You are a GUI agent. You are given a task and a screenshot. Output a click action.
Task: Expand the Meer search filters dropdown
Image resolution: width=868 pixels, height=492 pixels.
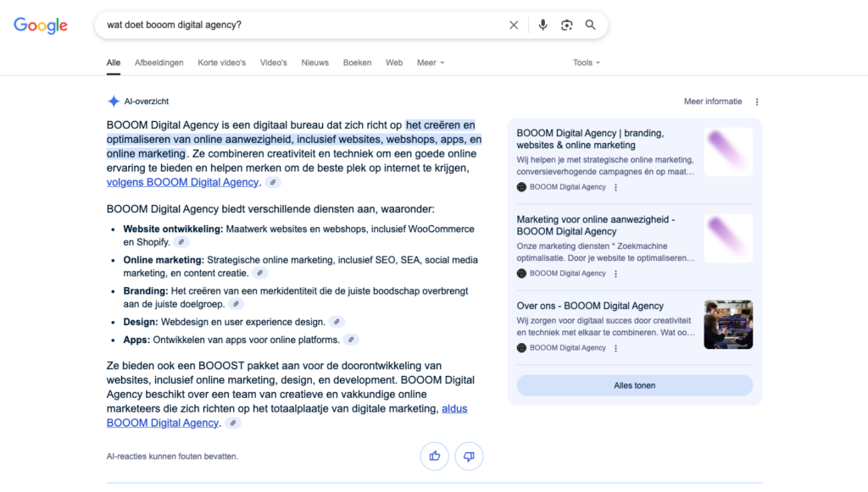tap(431, 63)
